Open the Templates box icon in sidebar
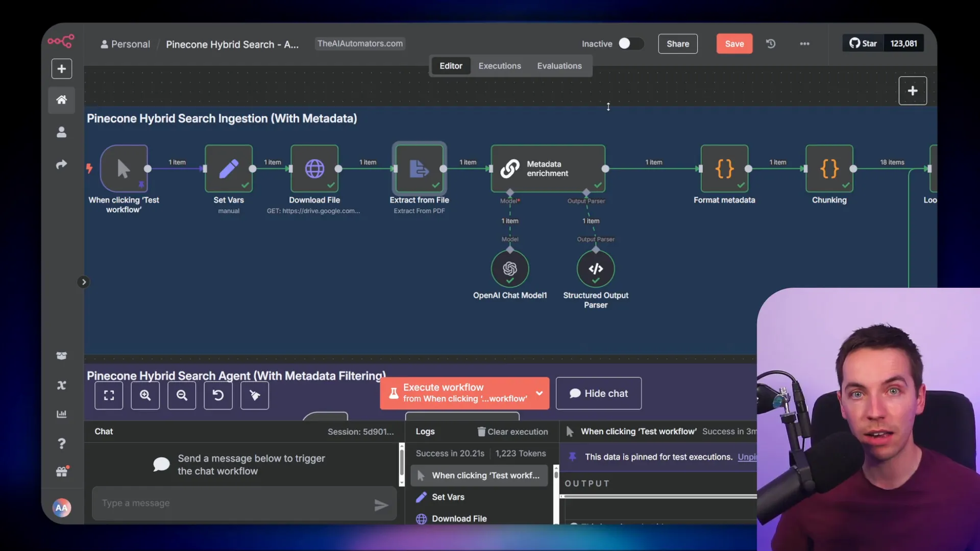This screenshot has height=551, width=980. point(61,356)
